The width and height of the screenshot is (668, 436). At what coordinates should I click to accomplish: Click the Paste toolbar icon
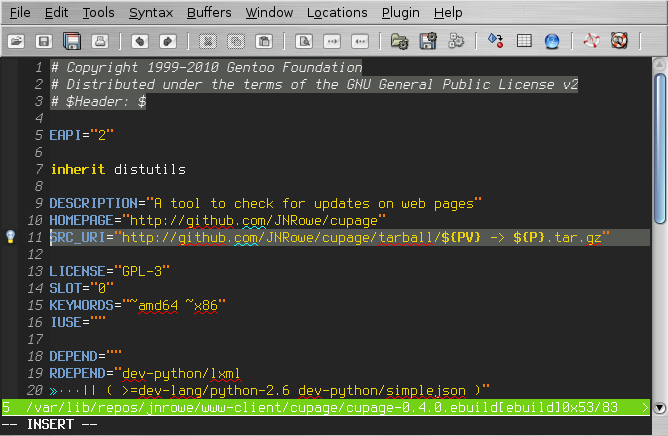click(264, 41)
